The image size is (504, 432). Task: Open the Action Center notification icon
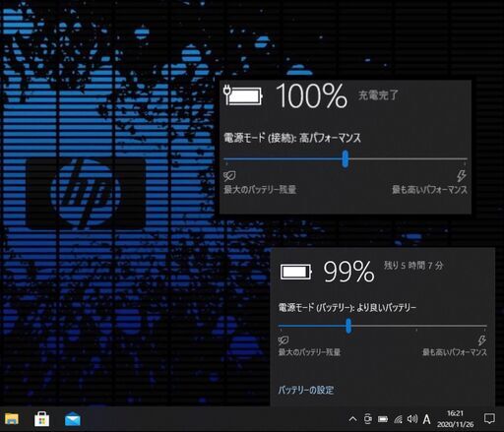tap(489, 418)
